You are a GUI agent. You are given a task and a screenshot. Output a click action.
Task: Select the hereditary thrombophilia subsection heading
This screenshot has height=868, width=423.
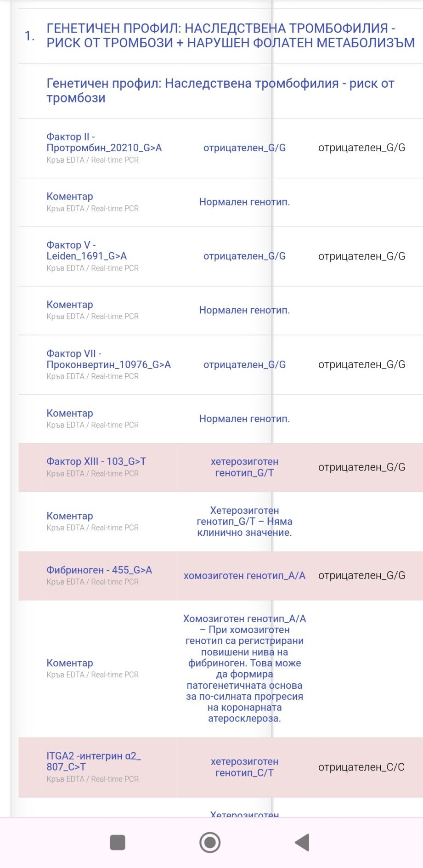[x=220, y=91]
